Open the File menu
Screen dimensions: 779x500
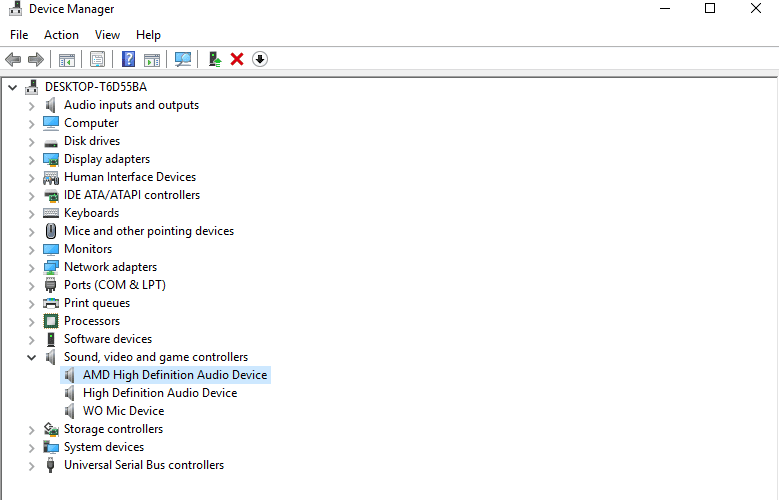click(19, 35)
